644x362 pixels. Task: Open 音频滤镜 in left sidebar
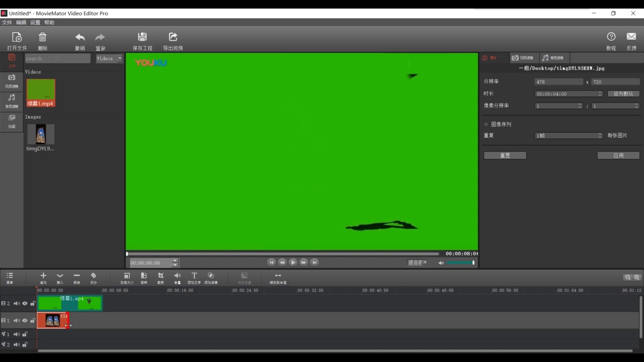pos(12,101)
